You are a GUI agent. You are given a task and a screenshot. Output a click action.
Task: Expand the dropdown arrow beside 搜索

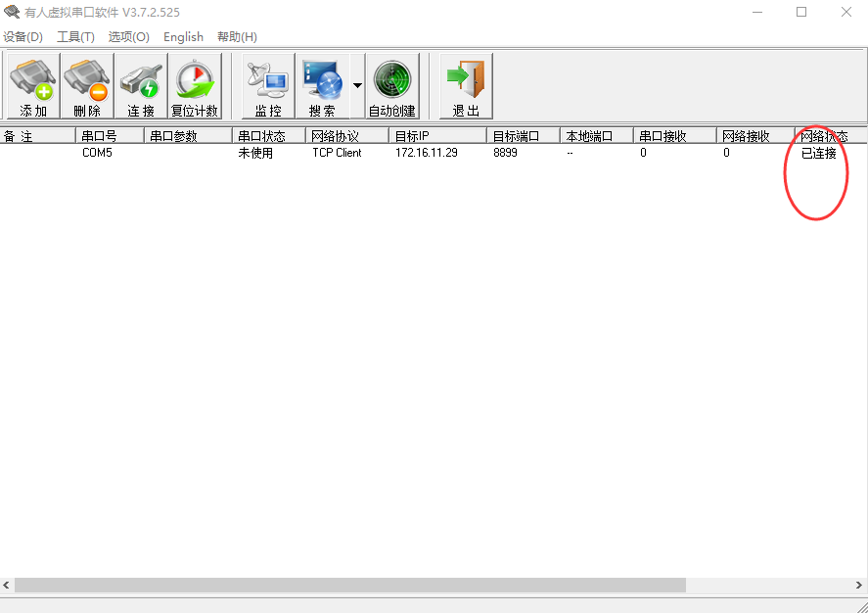(357, 86)
